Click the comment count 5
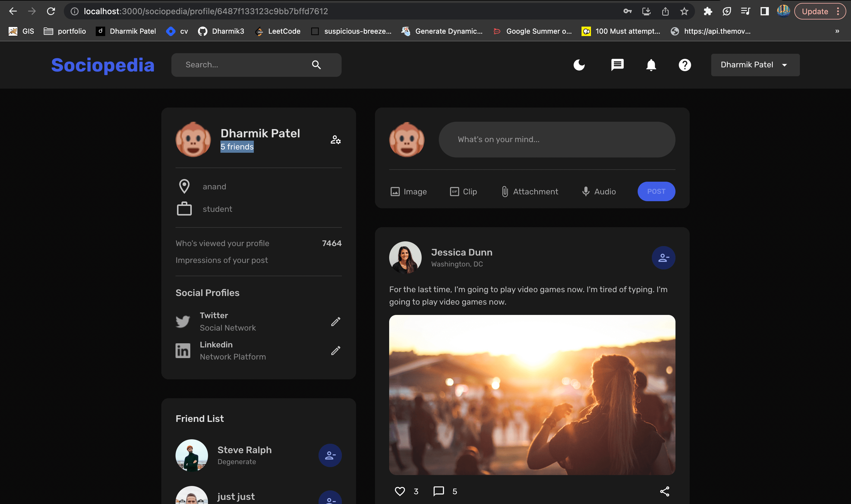 pos(454,491)
